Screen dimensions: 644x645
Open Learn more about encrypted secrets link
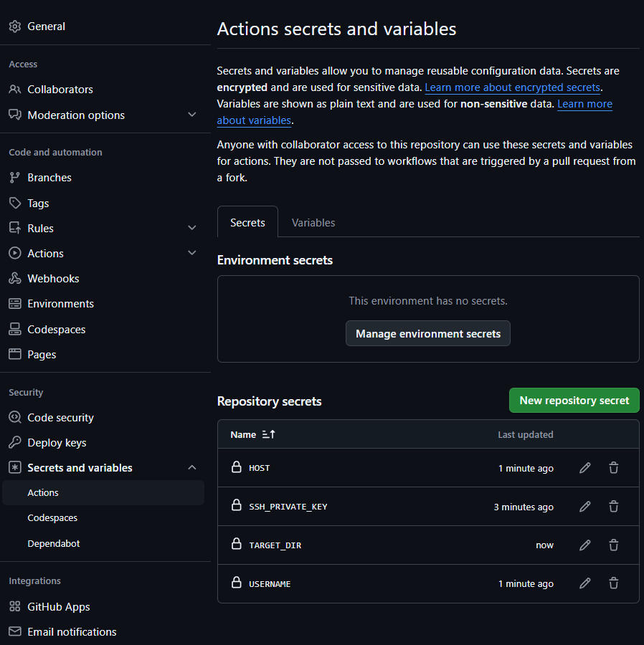pyautogui.click(x=512, y=87)
